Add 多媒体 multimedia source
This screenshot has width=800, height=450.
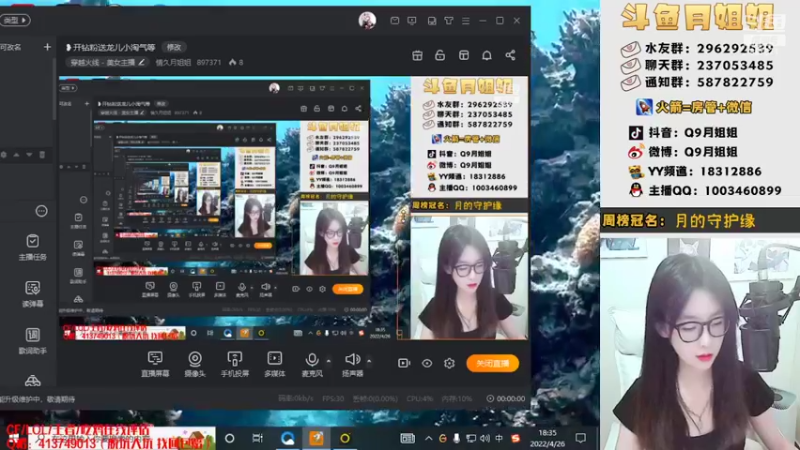pos(274,364)
